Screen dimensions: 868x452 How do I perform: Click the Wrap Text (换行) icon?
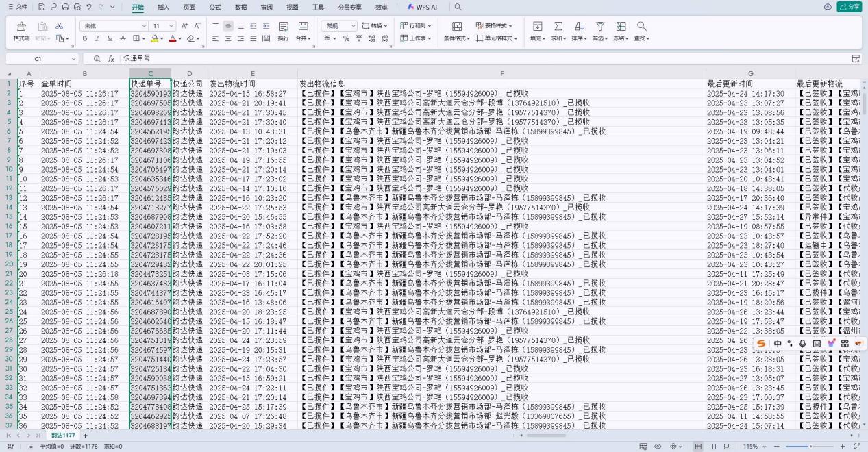coord(283,26)
